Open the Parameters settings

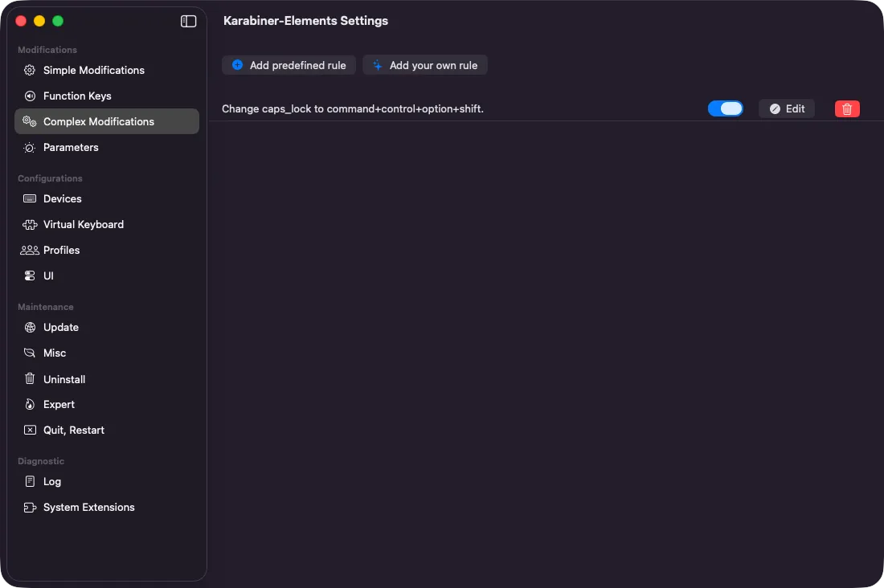pos(71,147)
